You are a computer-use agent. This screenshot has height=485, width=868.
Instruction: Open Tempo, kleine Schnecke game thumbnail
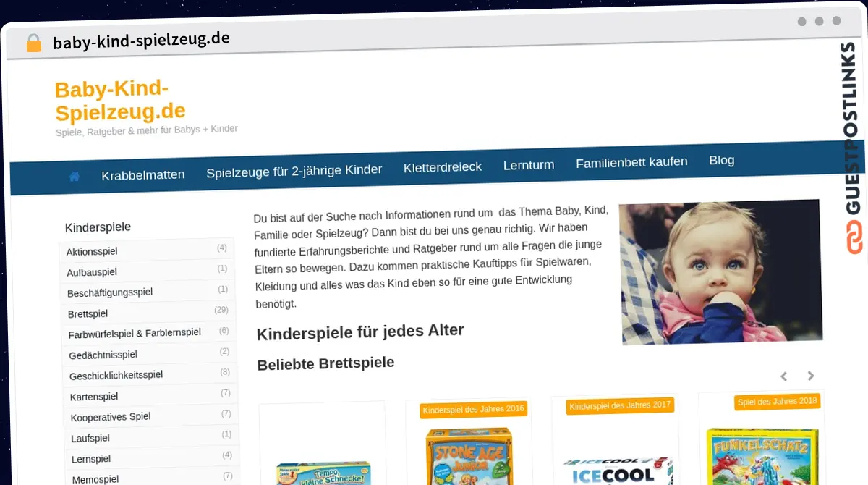323,473
